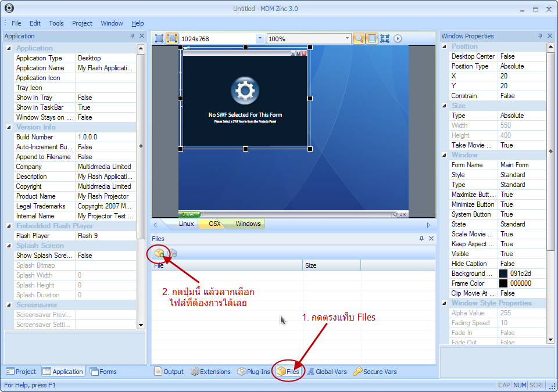Select the Position Type value Absolute
558x392 pixels.
[x=522, y=66]
